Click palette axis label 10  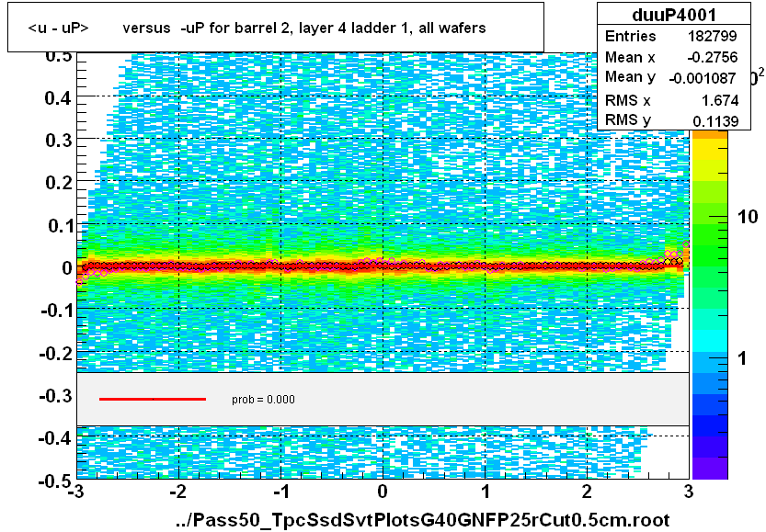748,217
